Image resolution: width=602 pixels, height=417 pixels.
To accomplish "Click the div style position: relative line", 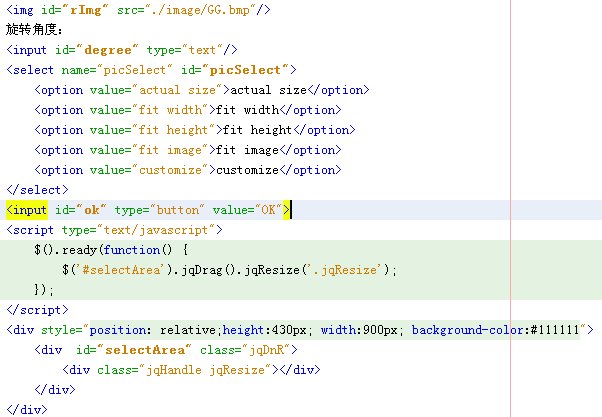I will [x=300, y=330].
